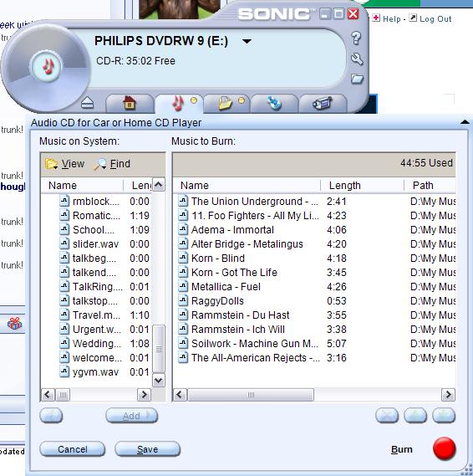Click the disabled back button beside Add

click(x=51, y=416)
